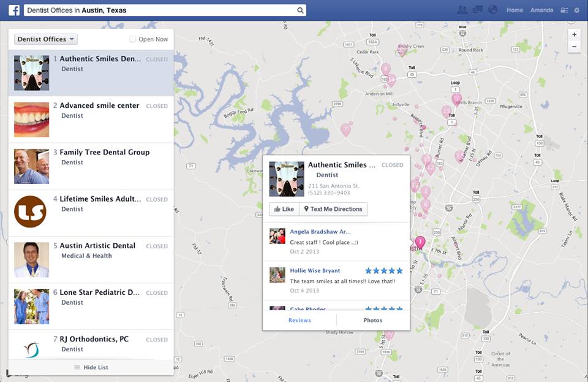Image resolution: width=588 pixels, height=382 pixels.
Task: Open the friend requests icon
Action: pos(462,10)
